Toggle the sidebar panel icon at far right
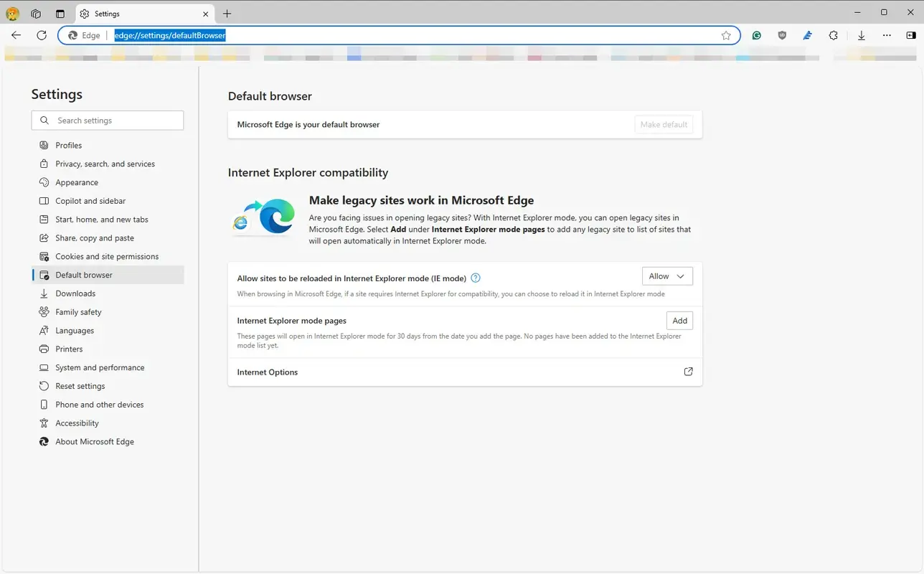This screenshot has width=924, height=574. click(910, 34)
